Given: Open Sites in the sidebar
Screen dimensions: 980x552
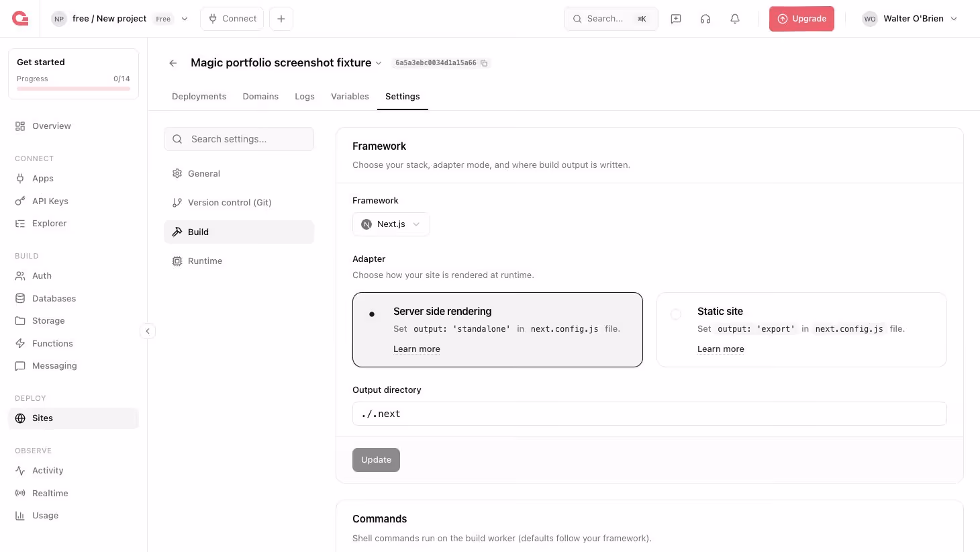Looking at the screenshot, I should (x=73, y=418).
